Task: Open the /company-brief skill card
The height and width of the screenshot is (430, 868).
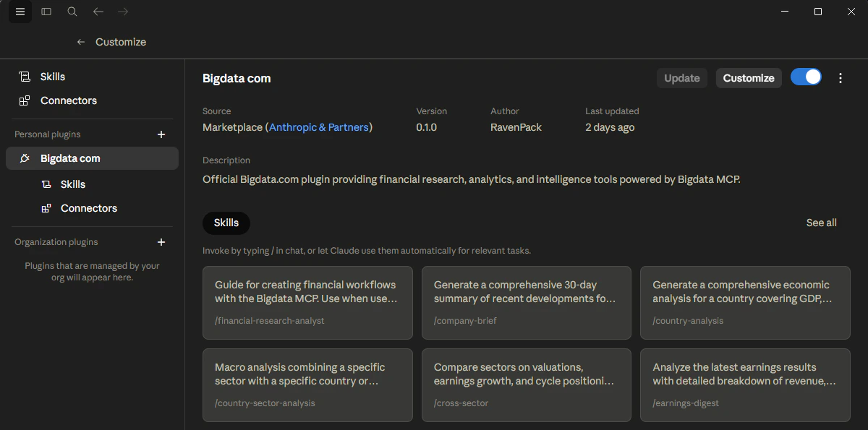Action: (x=527, y=303)
